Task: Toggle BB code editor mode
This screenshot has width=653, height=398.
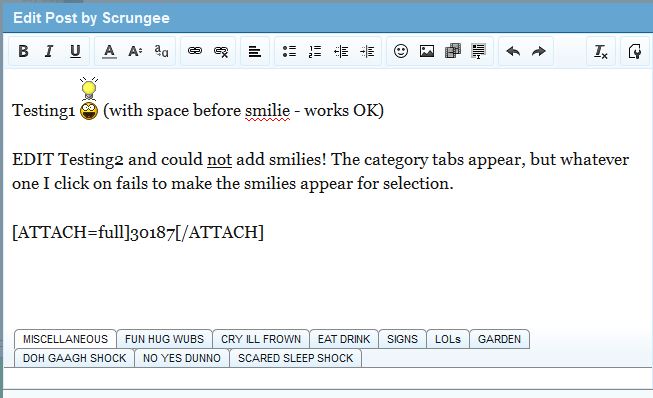Action: pos(635,51)
